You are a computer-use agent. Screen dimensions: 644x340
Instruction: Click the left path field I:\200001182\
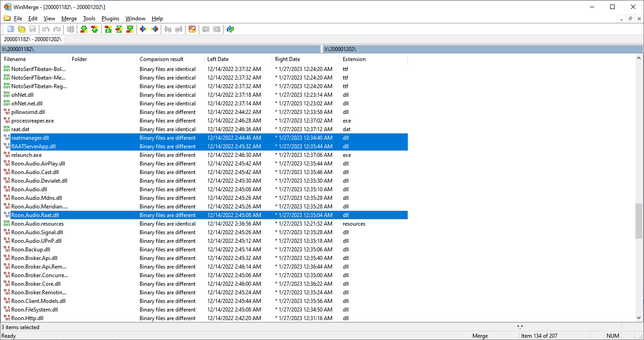[160, 49]
